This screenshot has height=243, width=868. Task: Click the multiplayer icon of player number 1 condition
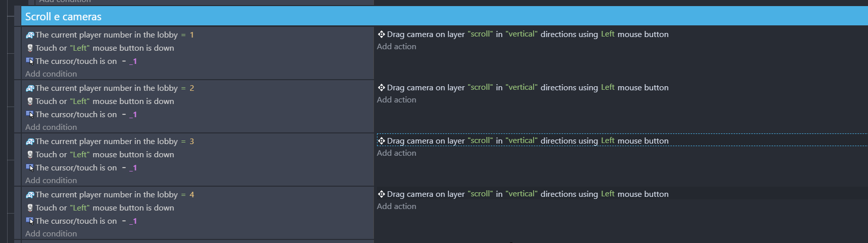pyautogui.click(x=30, y=35)
